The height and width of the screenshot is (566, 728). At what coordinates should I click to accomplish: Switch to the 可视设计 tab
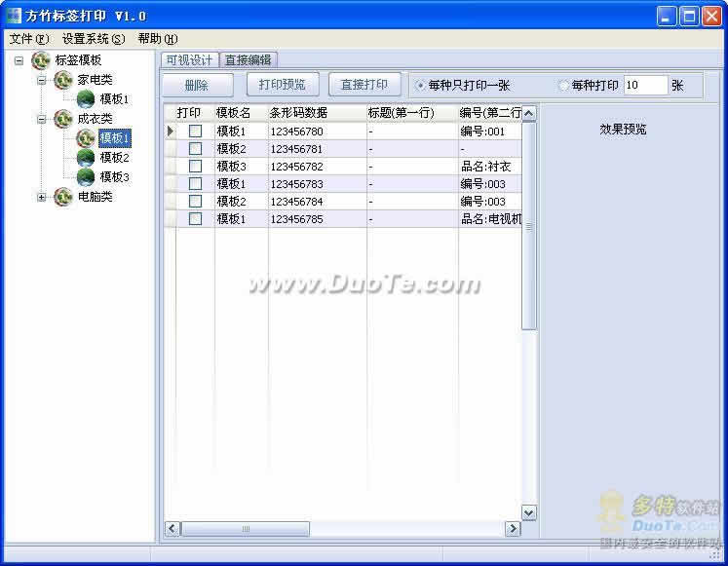point(189,59)
